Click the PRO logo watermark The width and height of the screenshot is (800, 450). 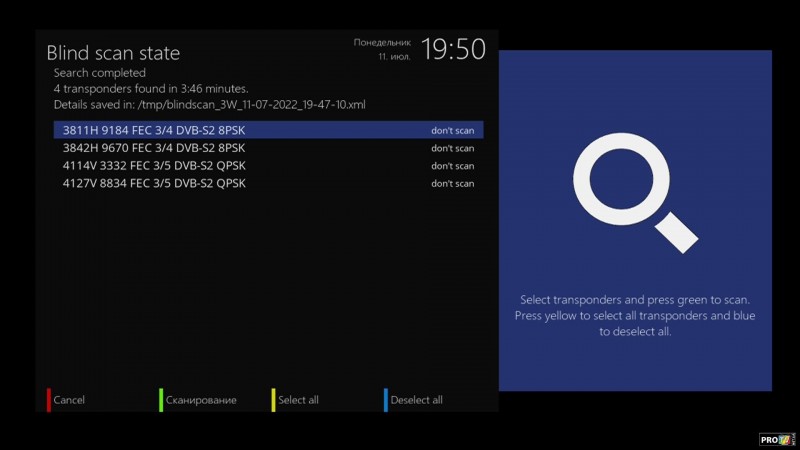776,438
